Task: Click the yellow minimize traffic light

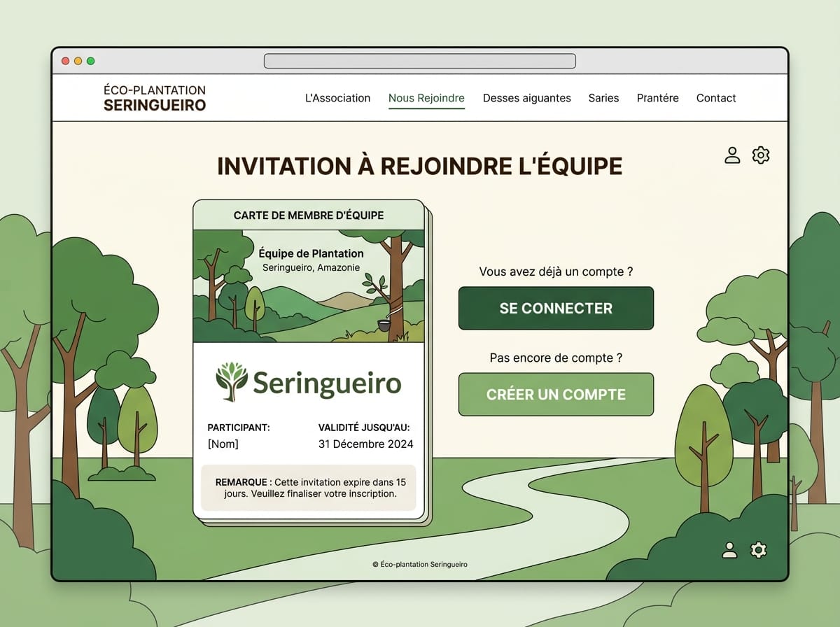Action: click(x=78, y=61)
